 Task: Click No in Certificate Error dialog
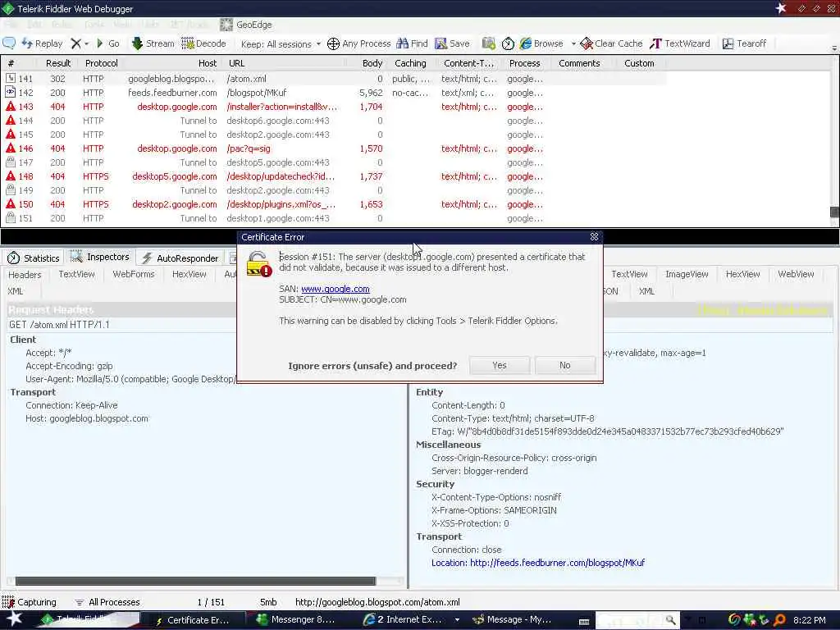pos(564,365)
